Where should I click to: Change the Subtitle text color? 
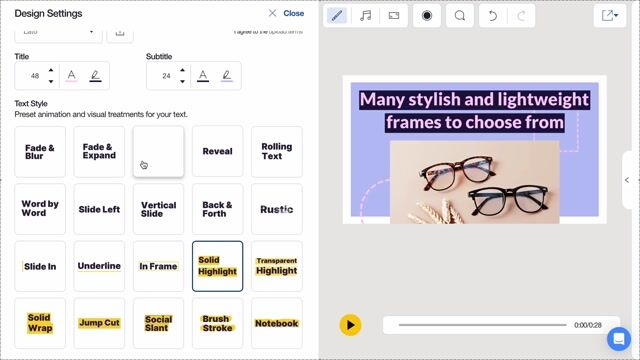tap(203, 76)
